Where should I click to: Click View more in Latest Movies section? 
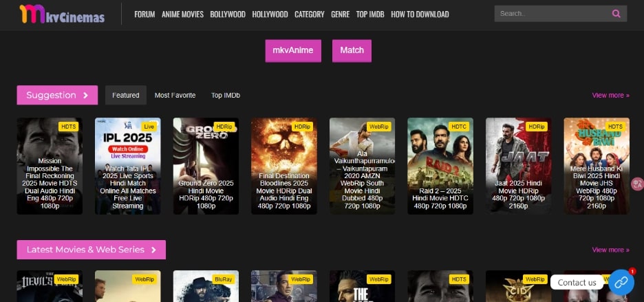pyautogui.click(x=610, y=250)
